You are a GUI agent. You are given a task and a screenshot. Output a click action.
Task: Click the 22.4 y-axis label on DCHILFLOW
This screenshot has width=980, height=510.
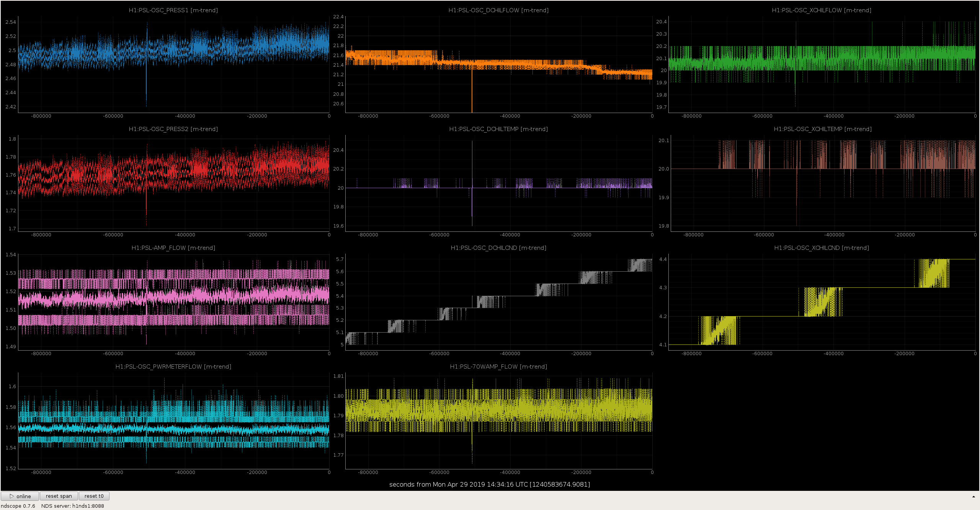[338, 17]
